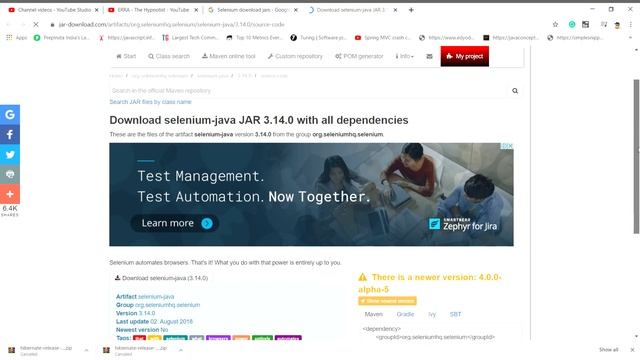Stop loading the page with the X button
The image size is (640, 360).
click(x=36, y=24)
